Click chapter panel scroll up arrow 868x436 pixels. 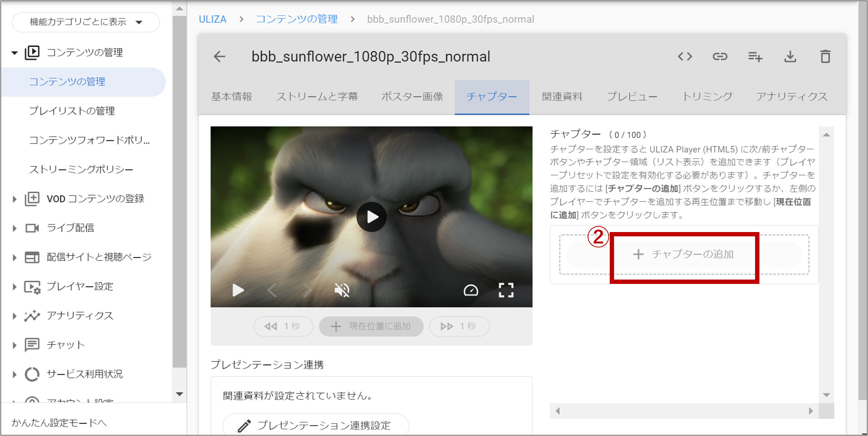[826, 135]
